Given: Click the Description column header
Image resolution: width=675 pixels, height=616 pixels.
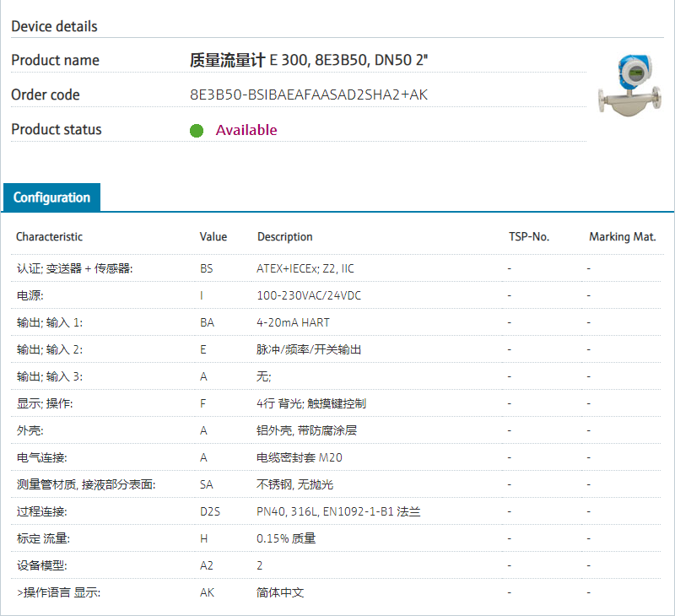Looking at the screenshot, I should coord(284,237).
